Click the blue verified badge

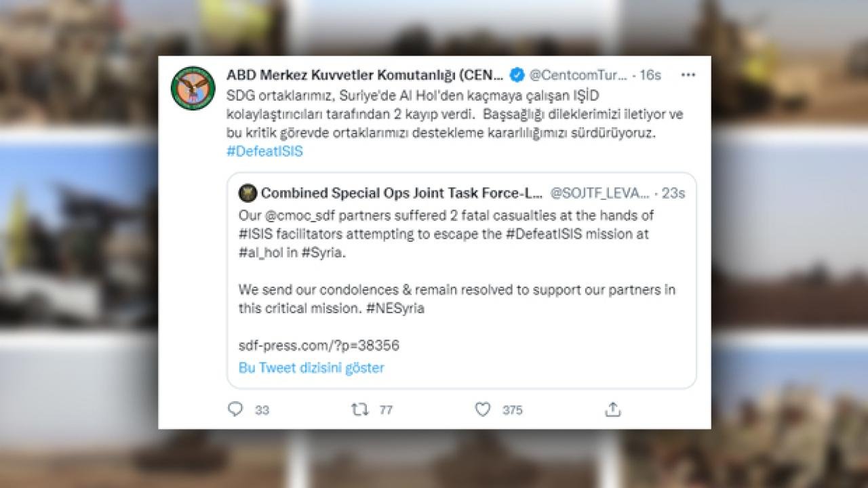516,75
